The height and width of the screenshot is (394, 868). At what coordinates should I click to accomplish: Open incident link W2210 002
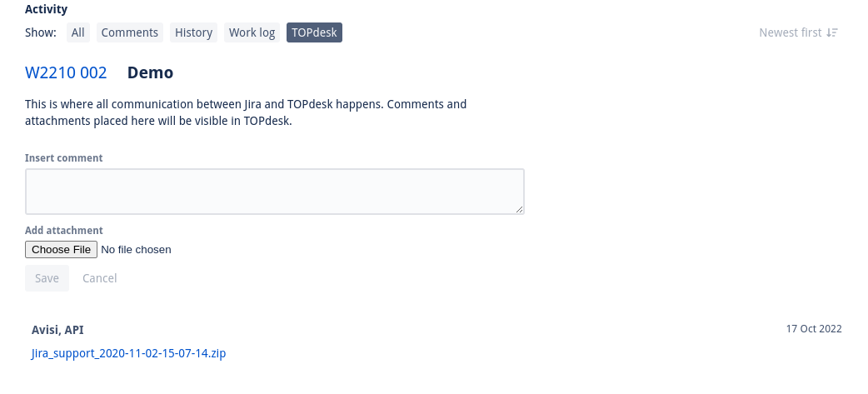click(x=66, y=72)
